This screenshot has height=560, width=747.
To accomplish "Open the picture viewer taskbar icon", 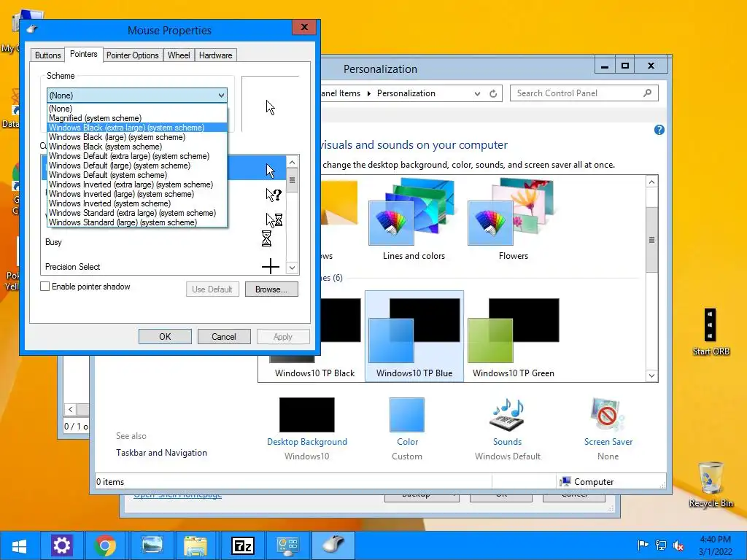I will pyautogui.click(x=152, y=545).
